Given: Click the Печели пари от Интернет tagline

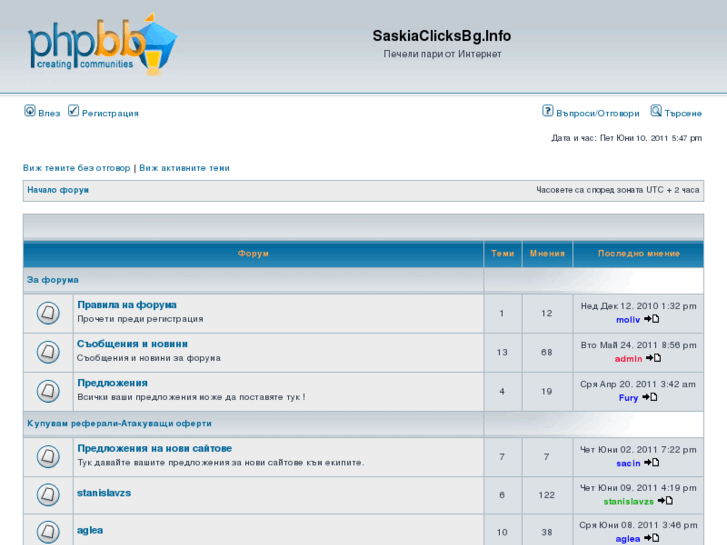Looking at the screenshot, I should [442, 54].
